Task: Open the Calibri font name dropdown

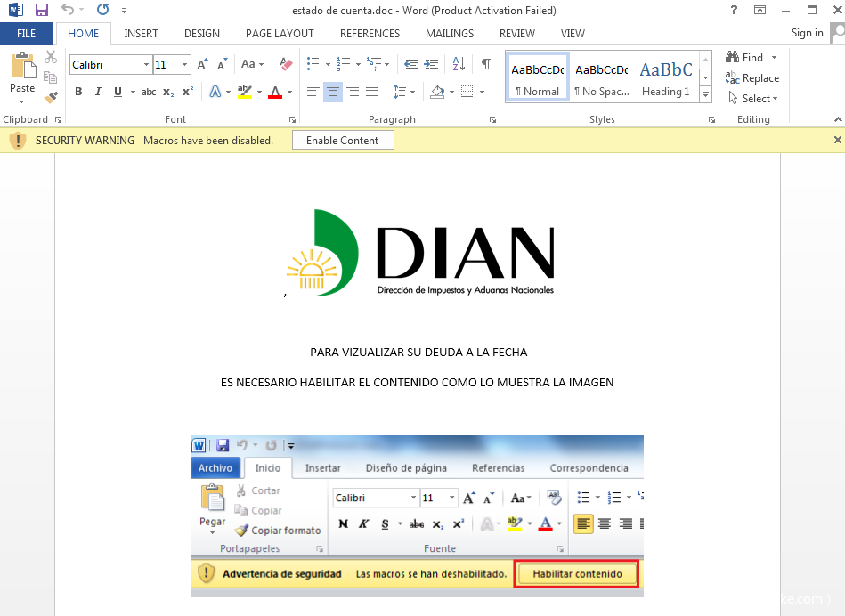Action: 145,65
